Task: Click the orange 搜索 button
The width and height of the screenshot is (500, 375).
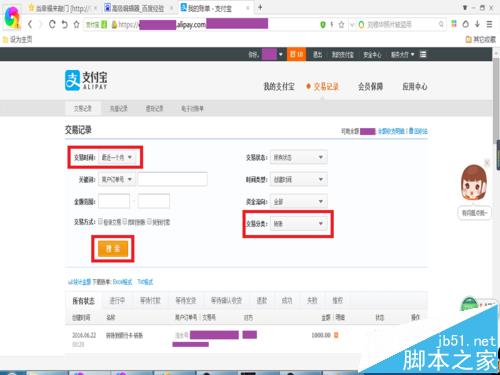Action: click(113, 249)
